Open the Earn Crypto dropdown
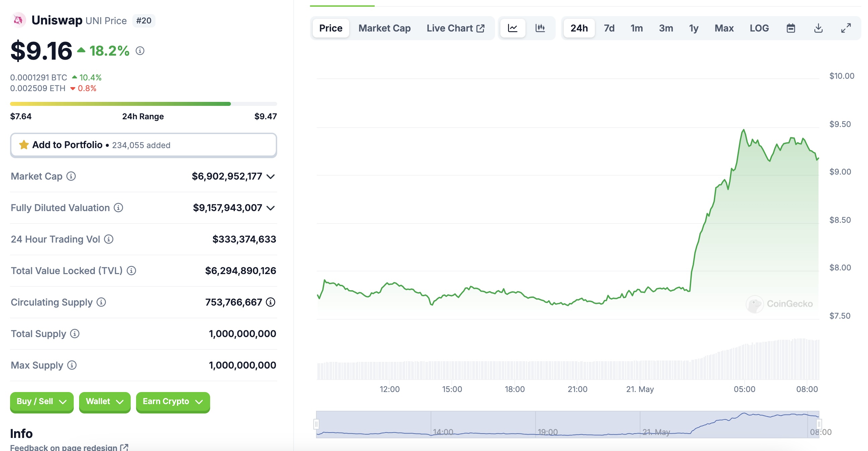868x451 pixels. point(173,401)
